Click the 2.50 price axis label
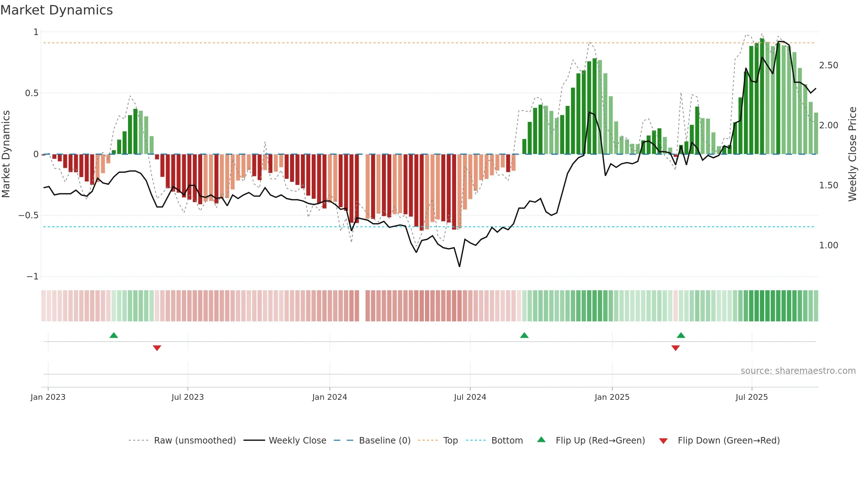 pyautogui.click(x=829, y=65)
